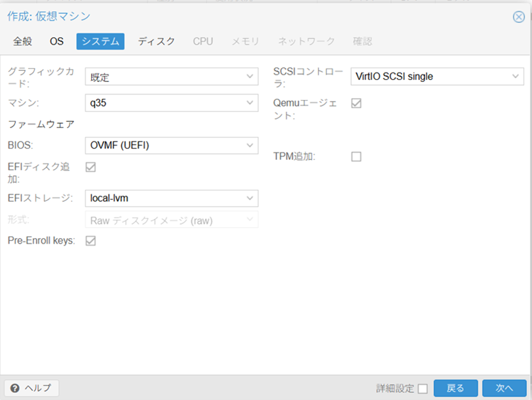Screen dimensions: 532x400
Task: Open the ディスク tab
Action: tap(157, 41)
